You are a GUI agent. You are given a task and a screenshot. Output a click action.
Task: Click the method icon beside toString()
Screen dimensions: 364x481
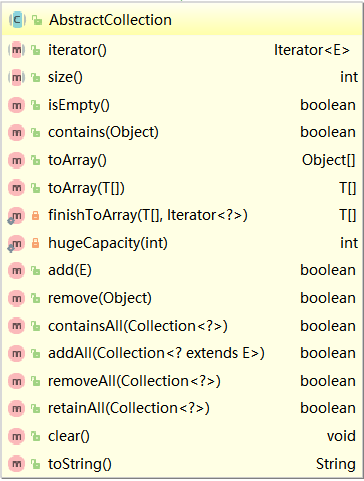pyautogui.click(x=16, y=464)
